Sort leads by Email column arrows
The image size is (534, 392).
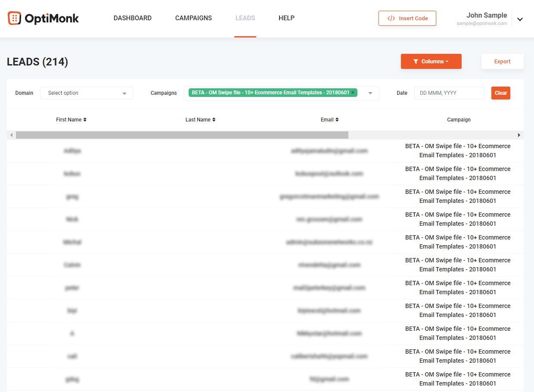click(x=337, y=120)
